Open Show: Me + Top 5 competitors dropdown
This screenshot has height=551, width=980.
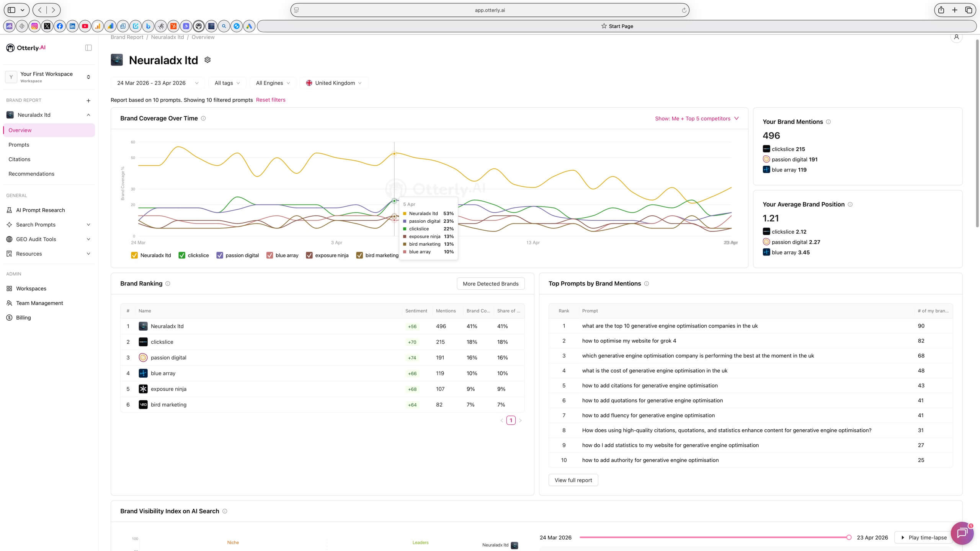pos(697,119)
